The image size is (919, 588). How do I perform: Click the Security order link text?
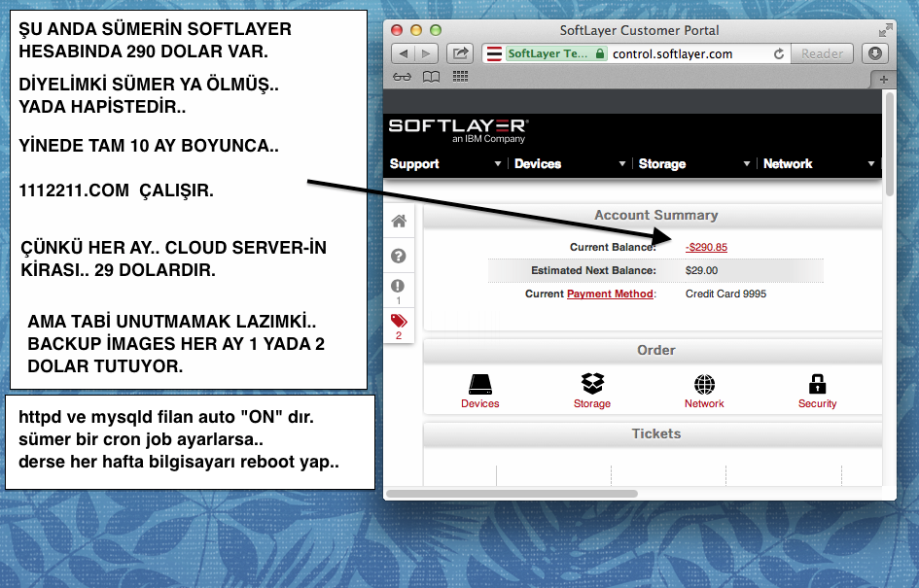(x=817, y=403)
